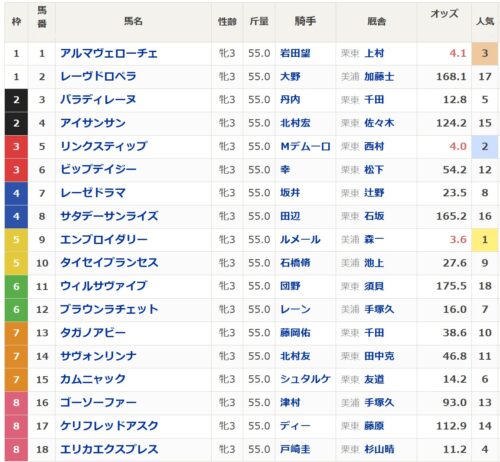Select blue popularity cell ranked 2
Viewport: 500px width, 462px height.
[485, 147]
